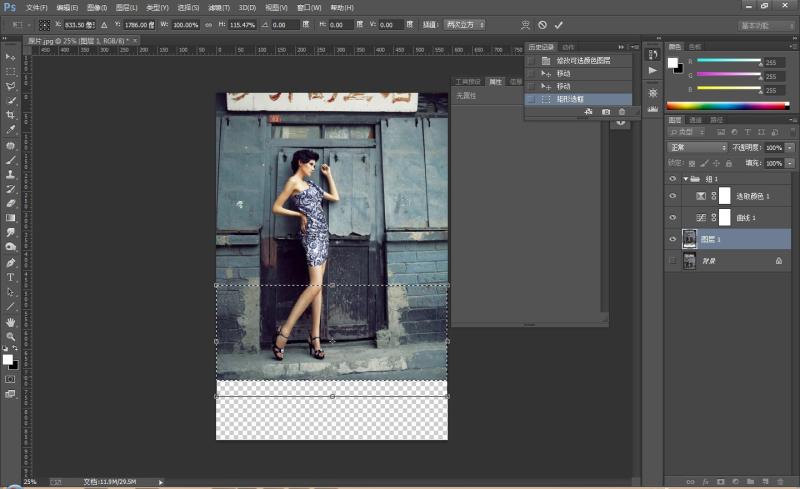Screen dimensions: 800x489
Task: Delete layer trash icon in Layers panel
Action: (780, 481)
